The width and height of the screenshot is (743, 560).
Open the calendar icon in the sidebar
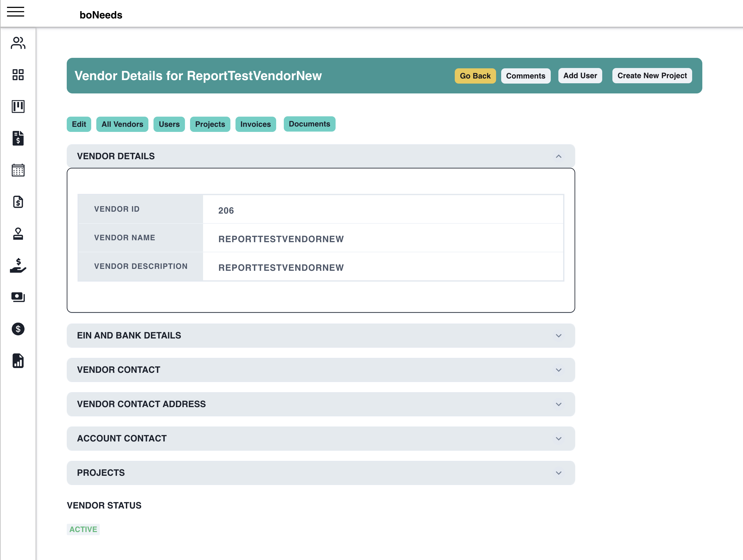coord(18,170)
